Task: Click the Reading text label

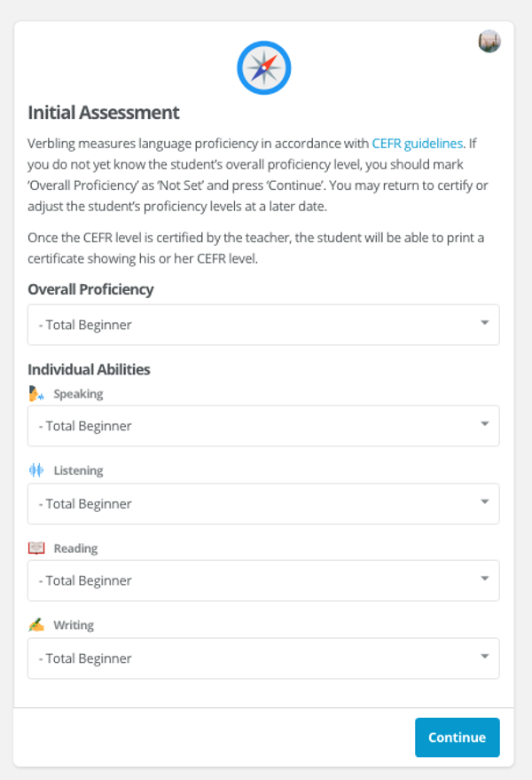Action: [75, 548]
